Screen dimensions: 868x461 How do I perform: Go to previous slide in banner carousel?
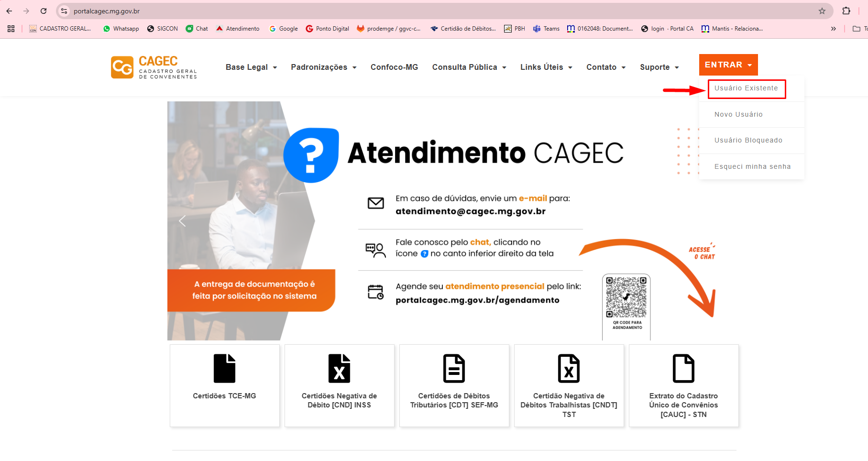point(182,221)
